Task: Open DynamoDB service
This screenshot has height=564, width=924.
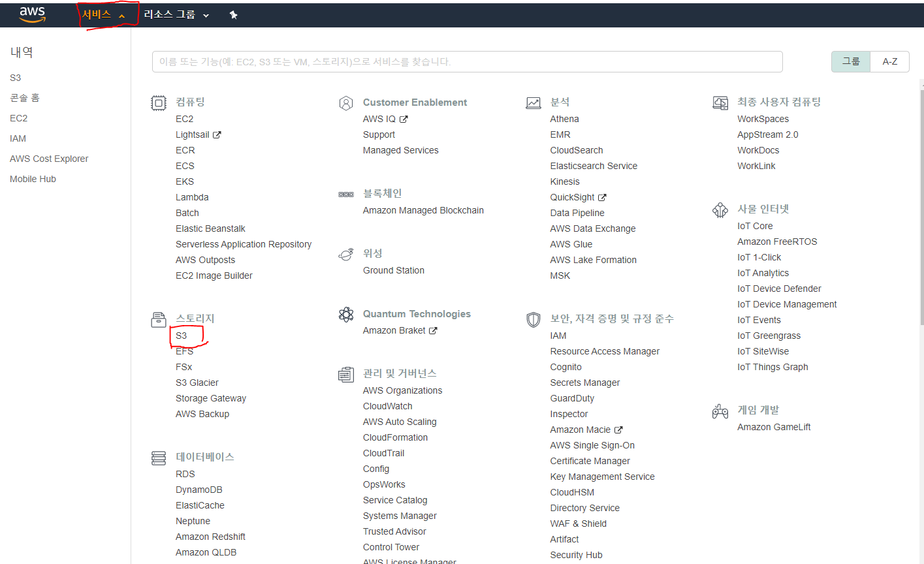Action: point(199,490)
